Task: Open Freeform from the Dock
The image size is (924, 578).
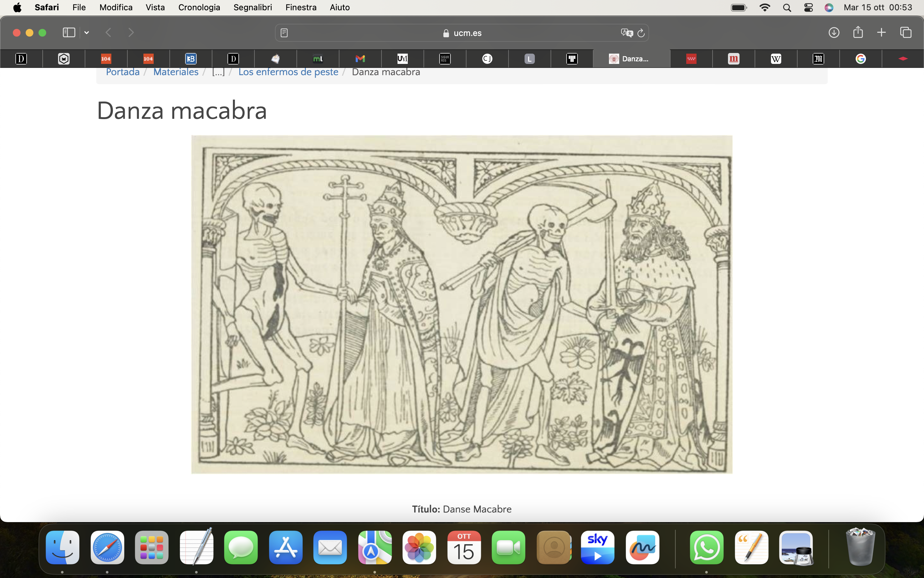Action: tap(643, 547)
